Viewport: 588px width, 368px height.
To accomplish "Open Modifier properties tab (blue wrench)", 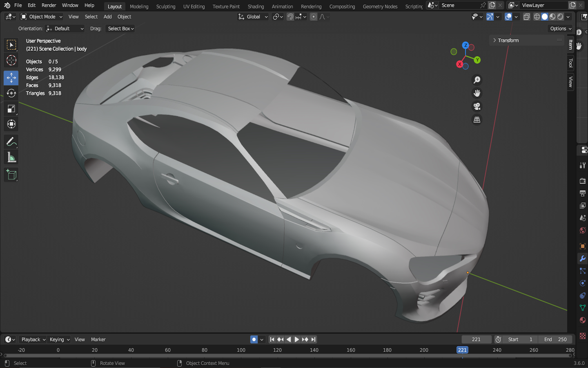I will click(x=583, y=258).
